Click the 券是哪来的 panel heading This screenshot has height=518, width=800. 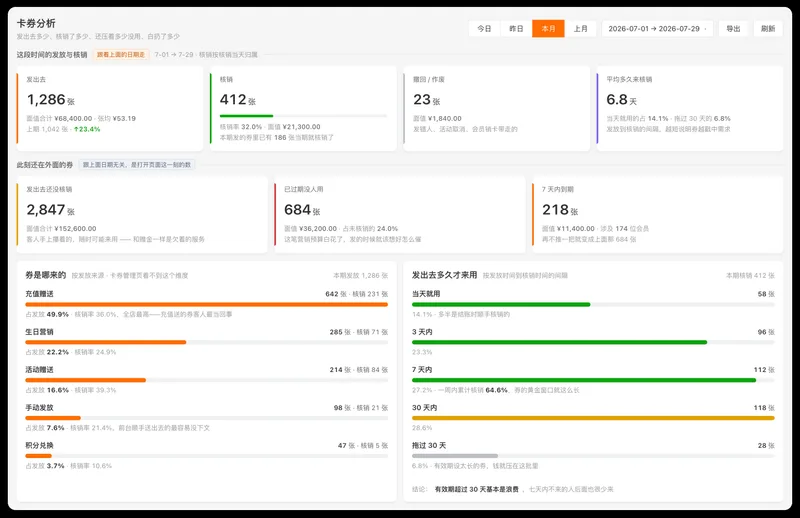pyautogui.click(x=46, y=275)
